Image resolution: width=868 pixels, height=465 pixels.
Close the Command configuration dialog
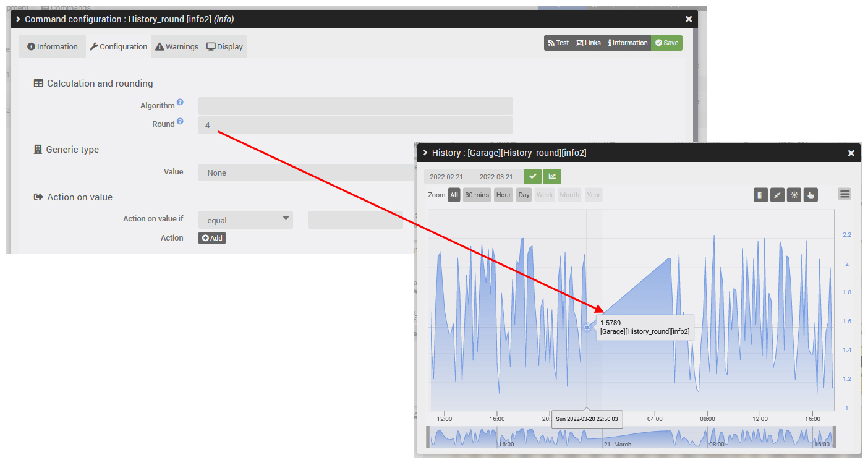[689, 19]
